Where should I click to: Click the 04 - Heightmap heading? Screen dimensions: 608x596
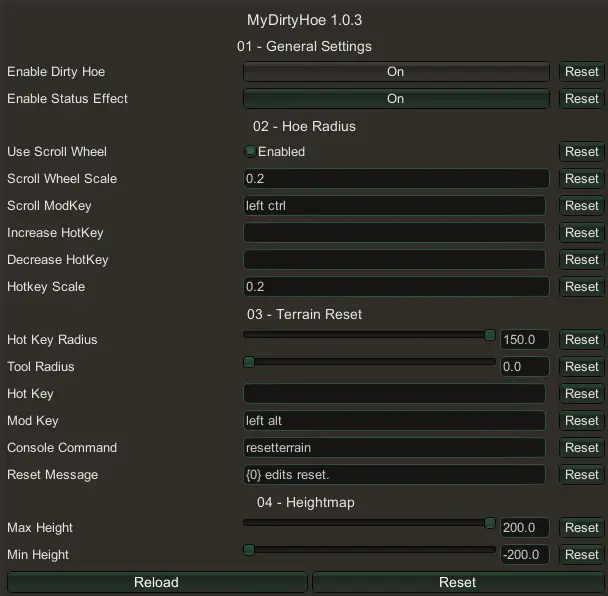pyautogui.click(x=306, y=503)
